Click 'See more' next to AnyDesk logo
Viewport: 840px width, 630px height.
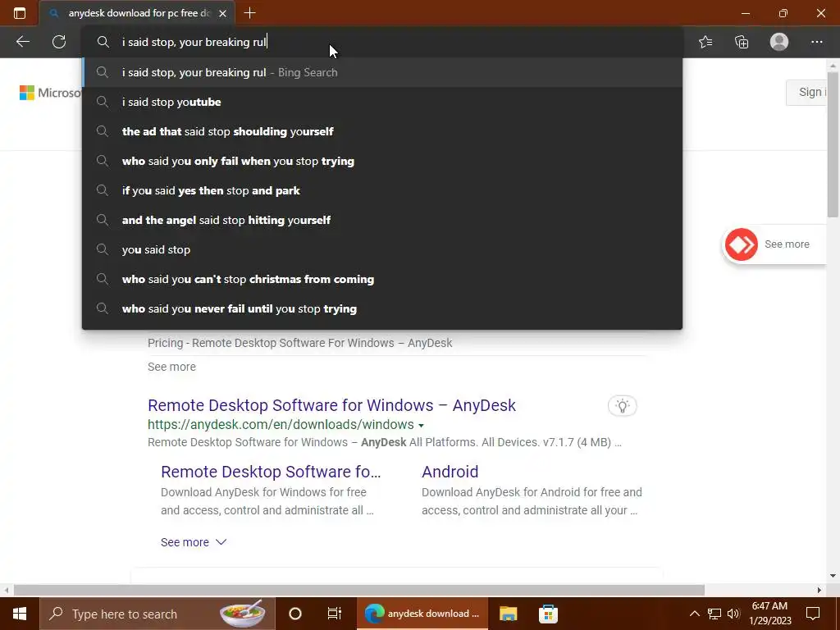787,244
